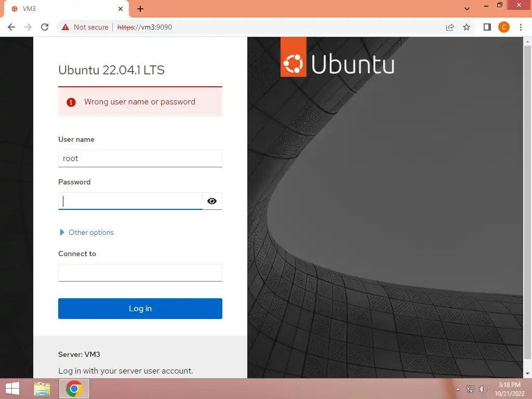532x399 pixels.
Task: Click the User name field containing root
Action: coord(140,158)
